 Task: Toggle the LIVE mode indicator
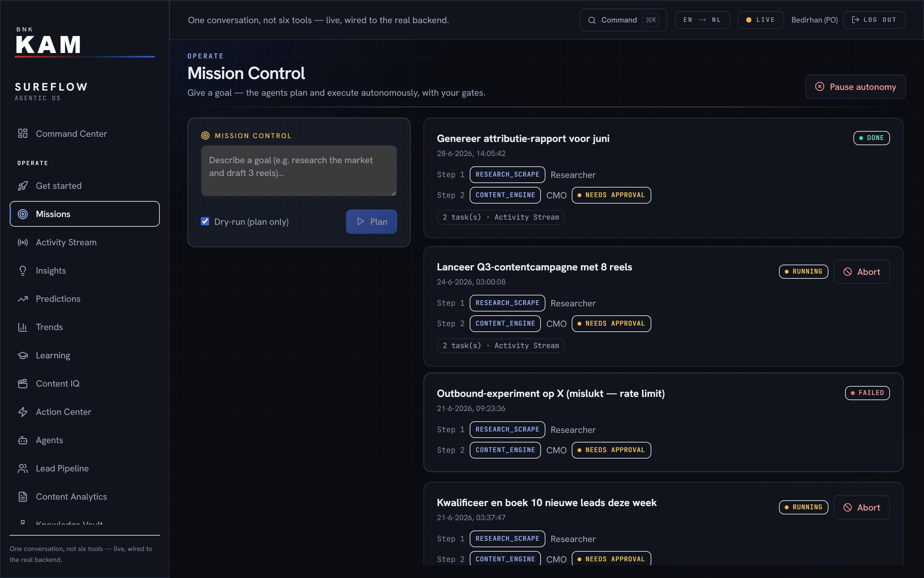(761, 20)
